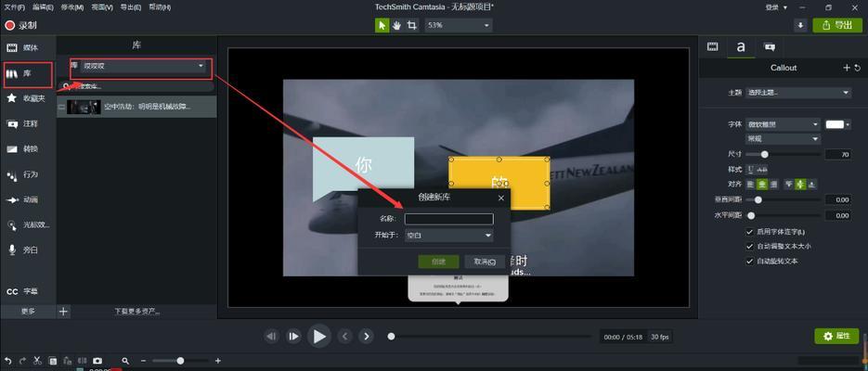The height and width of the screenshot is (371, 868).
Task: Switch to visual properties filmstrip tab
Action: (713, 47)
